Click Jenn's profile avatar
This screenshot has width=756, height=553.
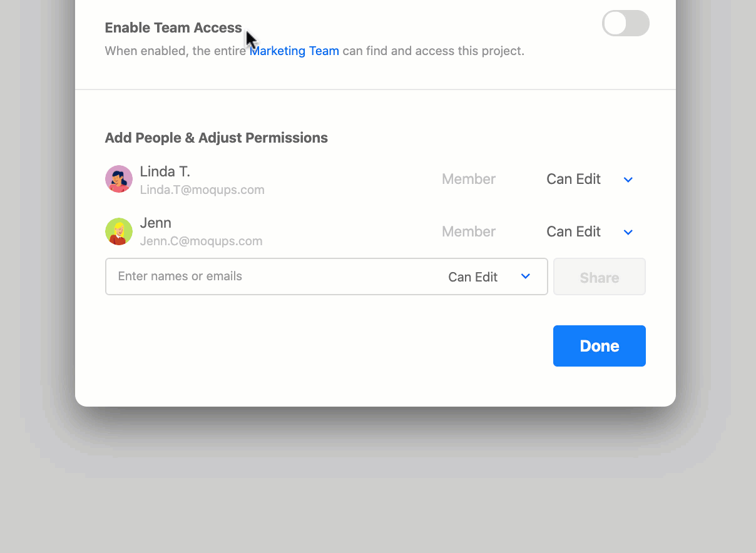tap(118, 231)
